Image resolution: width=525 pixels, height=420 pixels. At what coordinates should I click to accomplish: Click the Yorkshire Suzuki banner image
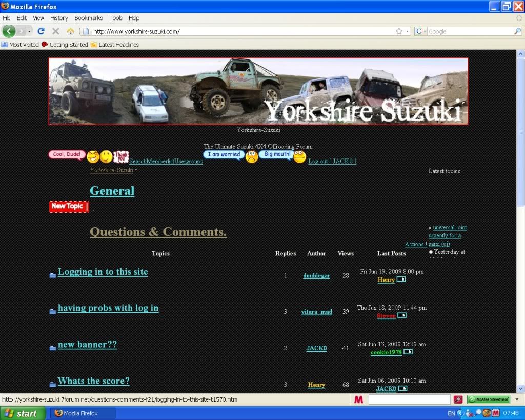[x=258, y=91]
